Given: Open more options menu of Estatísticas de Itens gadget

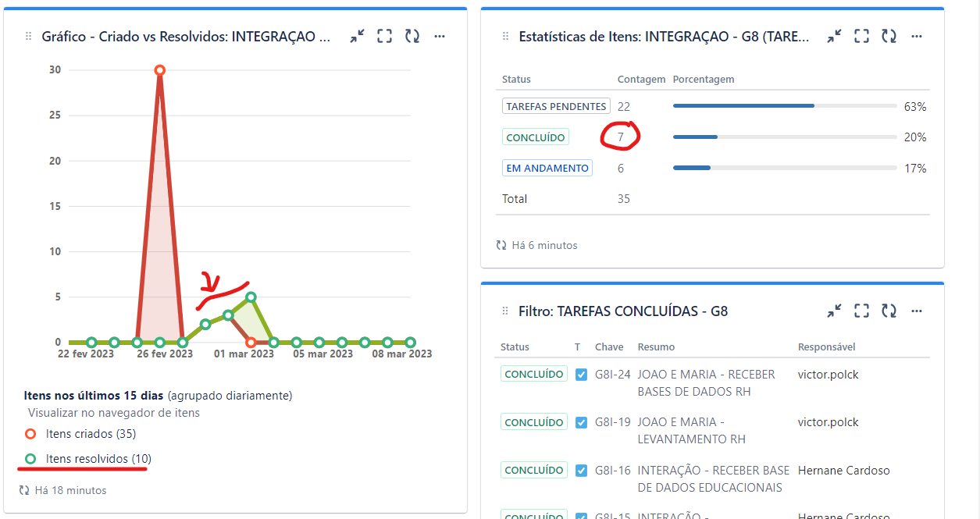Looking at the screenshot, I should [917, 36].
